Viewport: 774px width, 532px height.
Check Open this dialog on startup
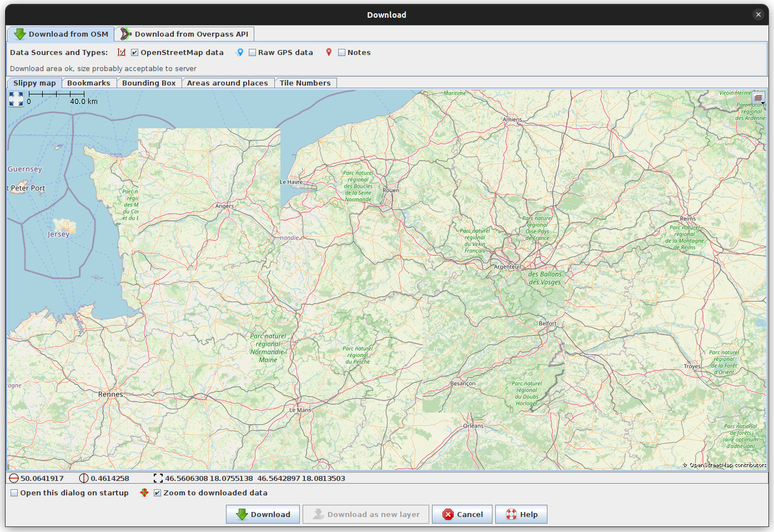[14, 493]
